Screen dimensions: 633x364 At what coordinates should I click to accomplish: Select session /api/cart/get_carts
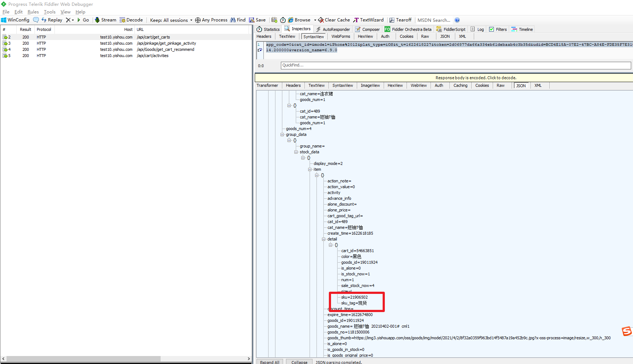[125, 37]
